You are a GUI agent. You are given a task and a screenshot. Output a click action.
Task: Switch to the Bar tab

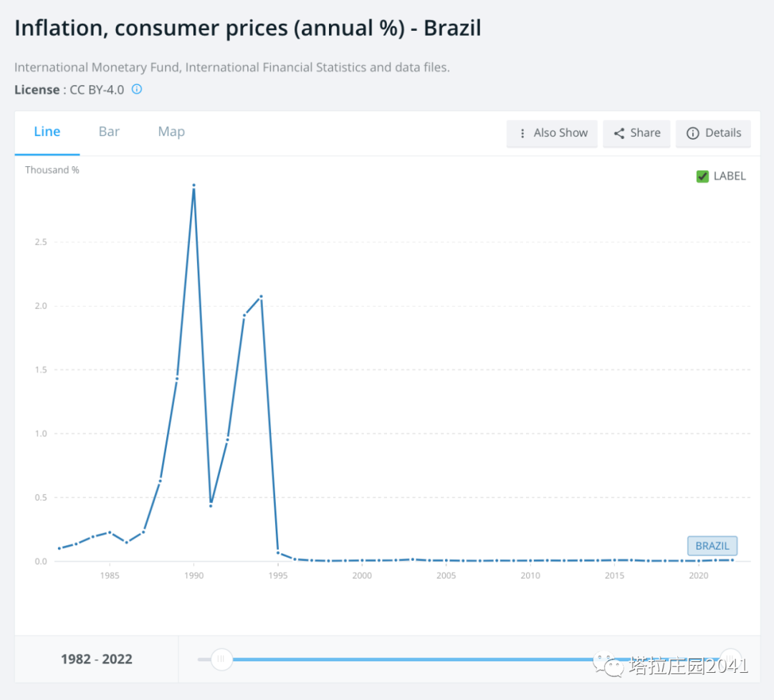tap(109, 132)
